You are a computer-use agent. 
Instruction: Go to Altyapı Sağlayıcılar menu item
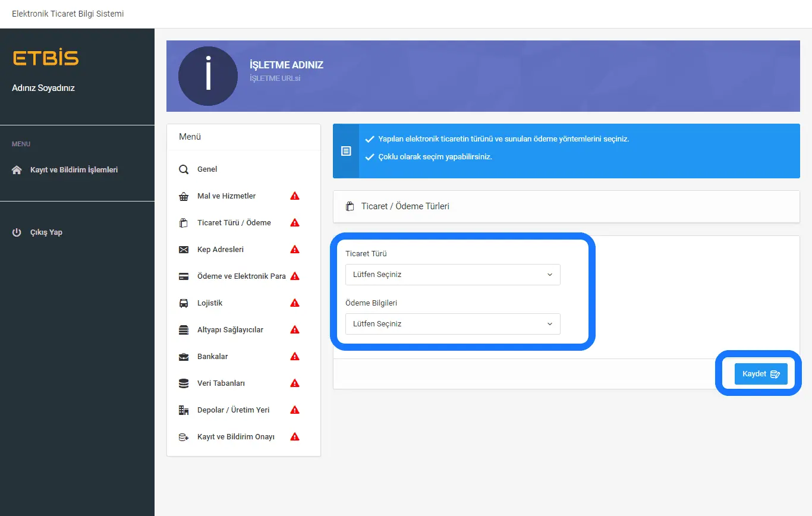[230, 330]
